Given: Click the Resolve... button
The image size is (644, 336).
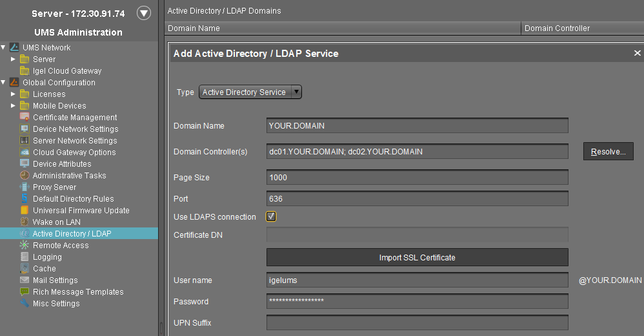Looking at the screenshot, I should 609,152.
